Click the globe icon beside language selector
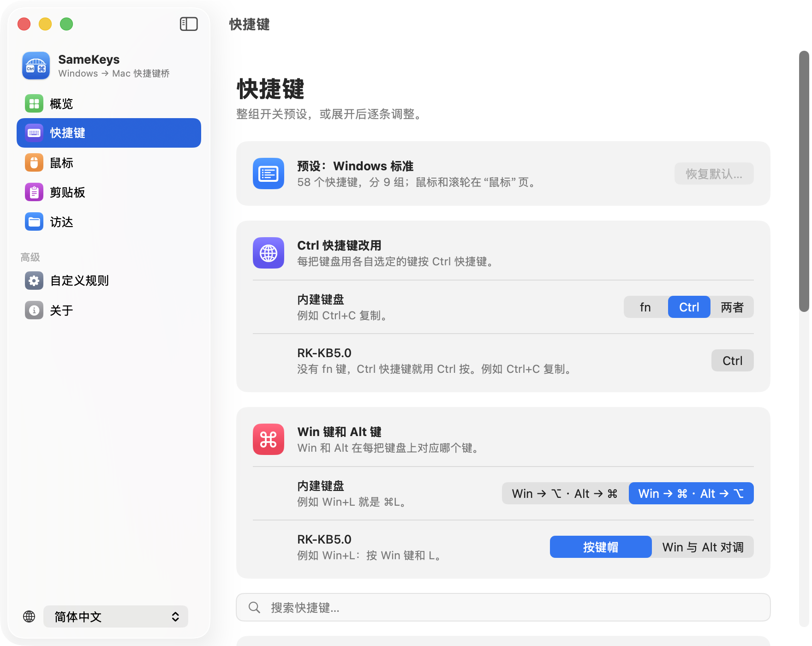Viewport: 812px width, 646px height. click(x=29, y=616)
